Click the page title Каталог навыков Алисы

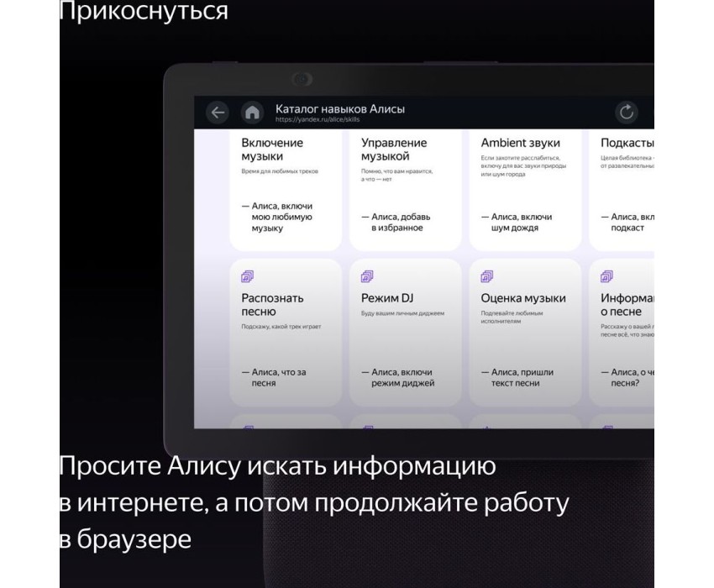[340, 109]
